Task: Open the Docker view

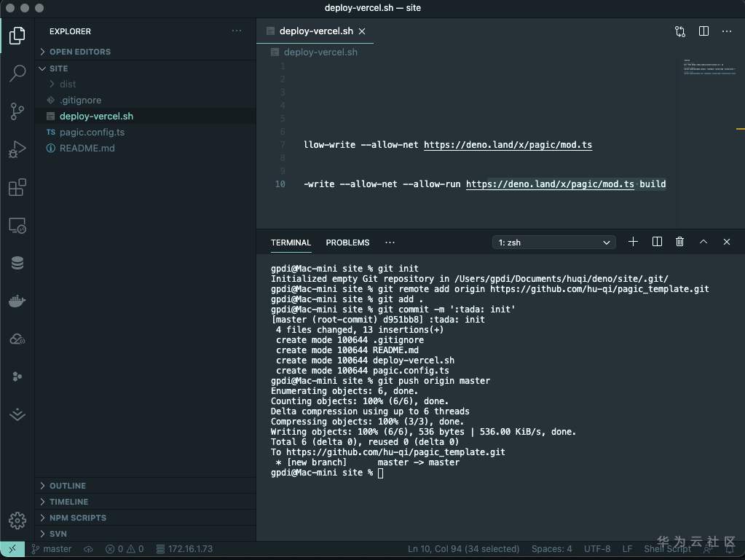Action: (x=17, y=301)
